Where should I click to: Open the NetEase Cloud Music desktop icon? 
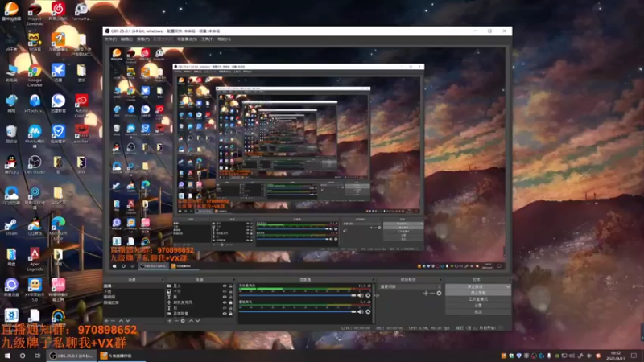click(x=58, y=11)
